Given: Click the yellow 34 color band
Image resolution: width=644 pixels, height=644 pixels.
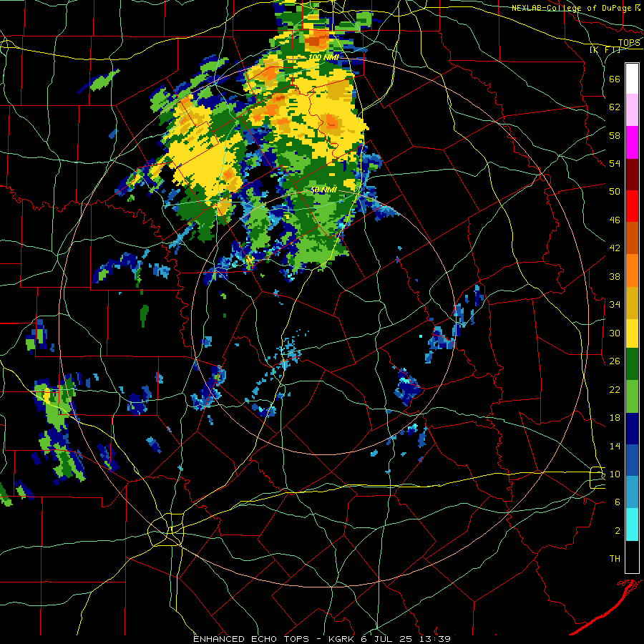Looking at the screenshot, I should (x=632, y=333).
